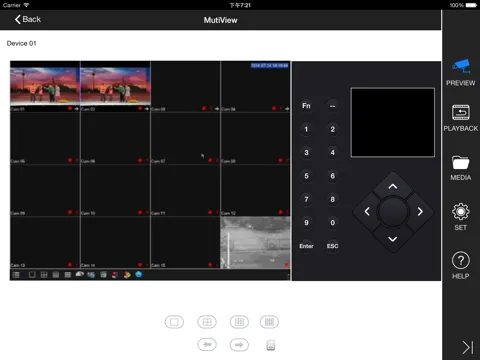This screenshot has height=360, width=480.
Task: Tap keypad number 3
Action: [x=306, y=153]
